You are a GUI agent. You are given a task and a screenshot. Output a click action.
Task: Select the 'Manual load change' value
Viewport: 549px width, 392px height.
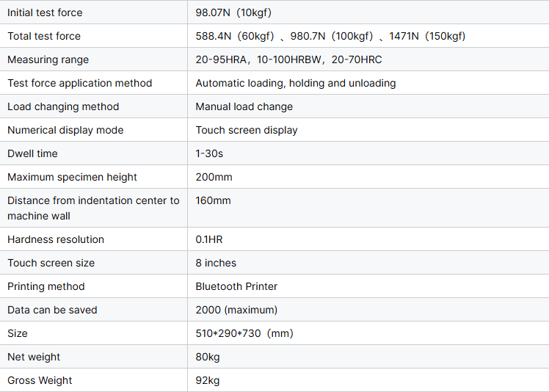click(244, 106)
